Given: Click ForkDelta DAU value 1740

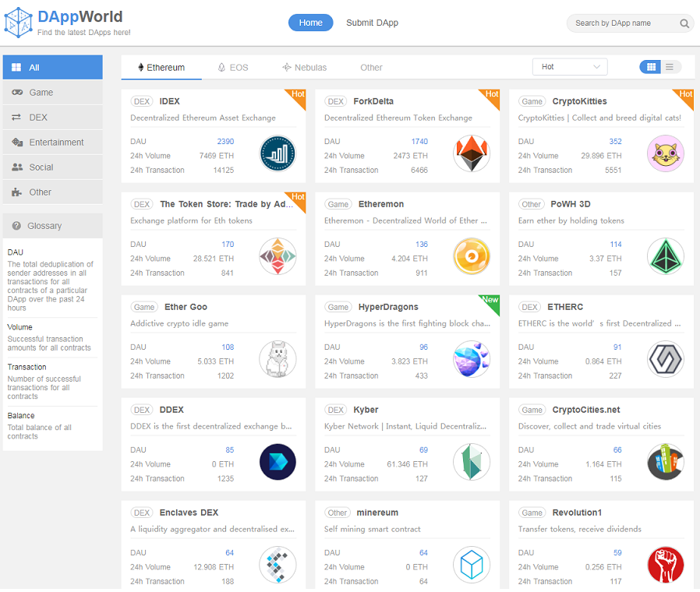Looking at the screenshot, I should click(419, 142).
